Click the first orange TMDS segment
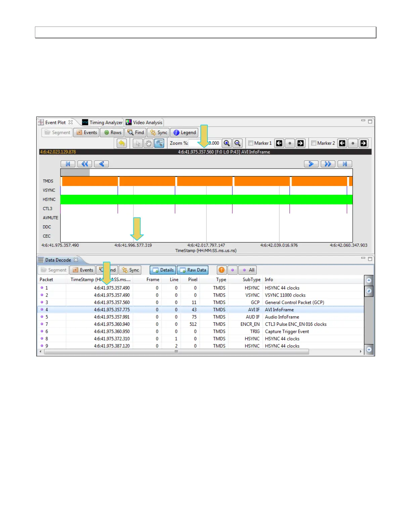The image size is (411, 532). point(90,181)
